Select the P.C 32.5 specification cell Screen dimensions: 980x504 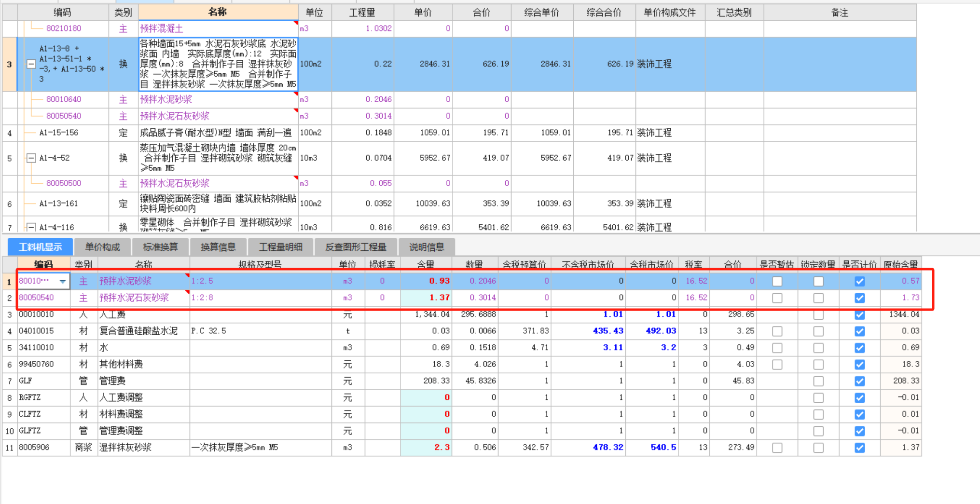[261, 331]
